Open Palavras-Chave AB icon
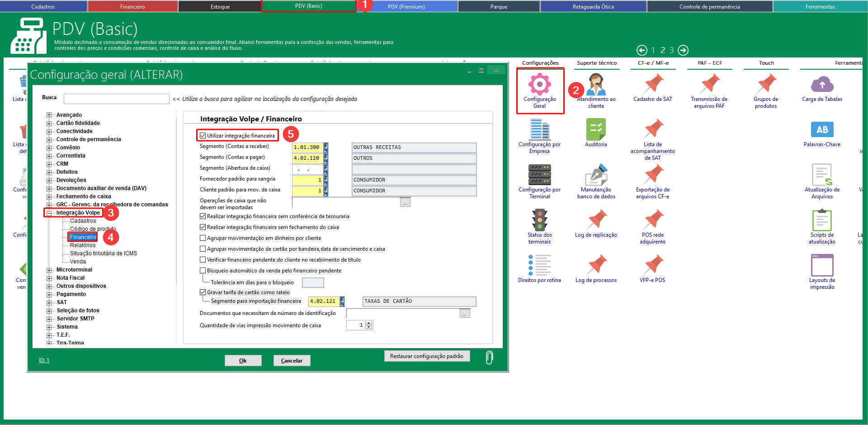 (x=821, y=130)
